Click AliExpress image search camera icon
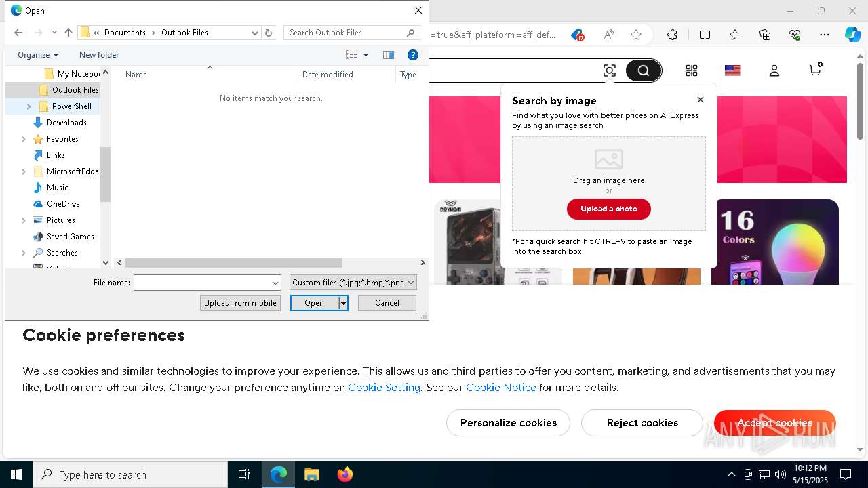The width and height of the screenshot is (868, 488). (610, 70)
